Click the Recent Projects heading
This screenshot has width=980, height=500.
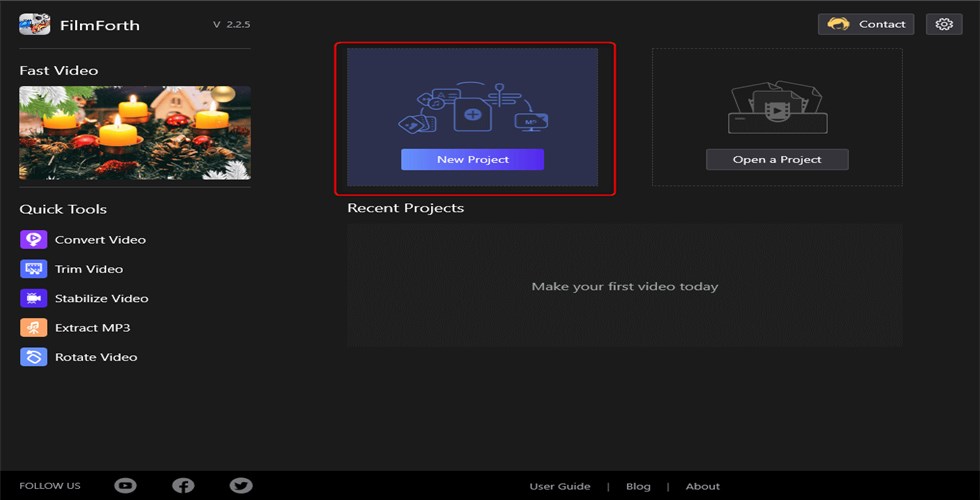tap(406, 208)
